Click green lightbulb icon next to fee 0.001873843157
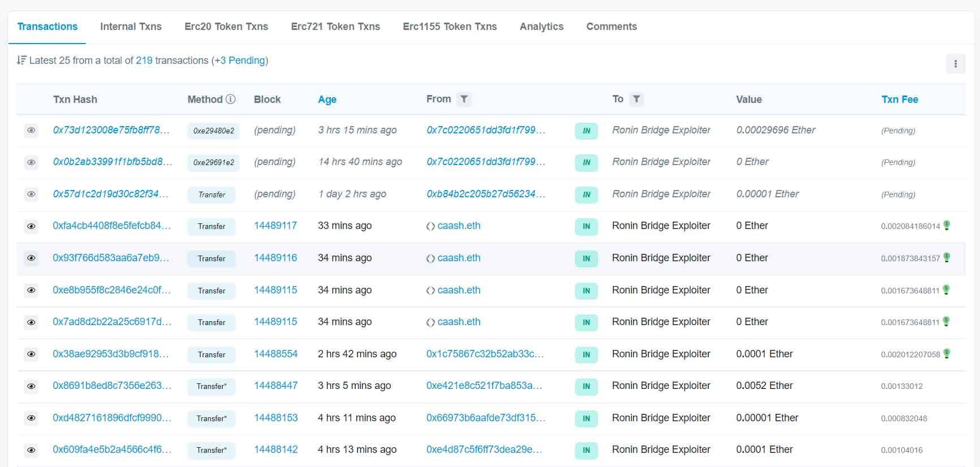Viewport: 980px width, 467px height. pos(947,257)
